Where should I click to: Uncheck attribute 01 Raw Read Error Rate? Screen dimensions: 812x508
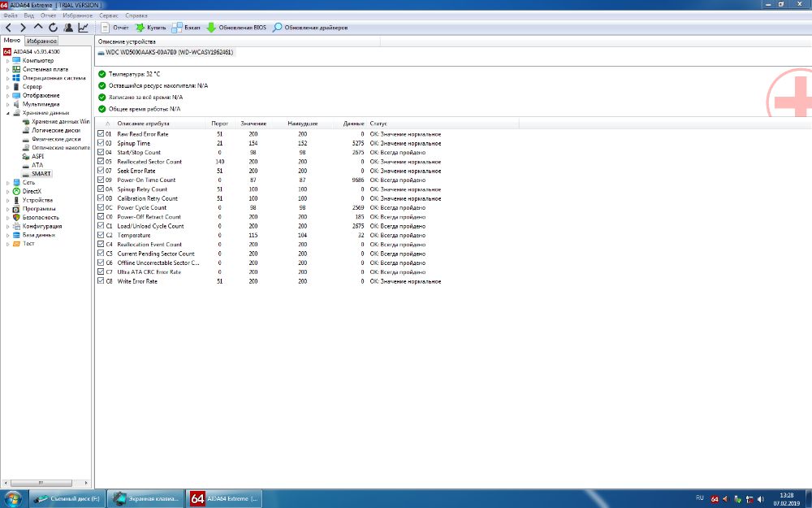[x=101, y=134]
